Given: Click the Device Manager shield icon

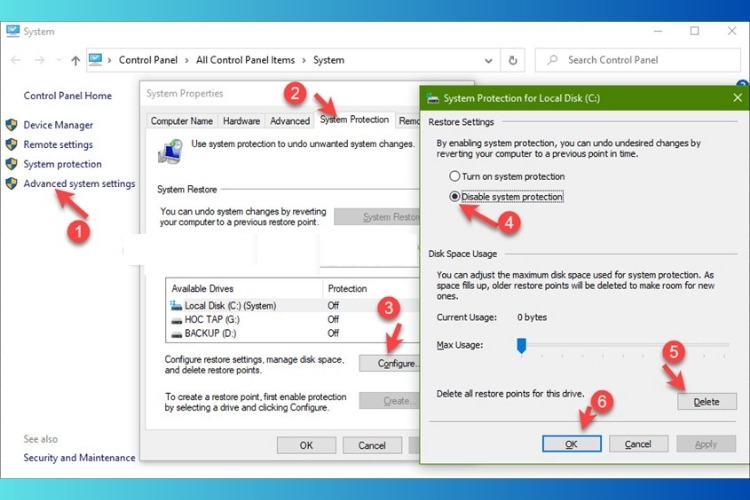Looking at the screenshot, I should coord(12,125).
